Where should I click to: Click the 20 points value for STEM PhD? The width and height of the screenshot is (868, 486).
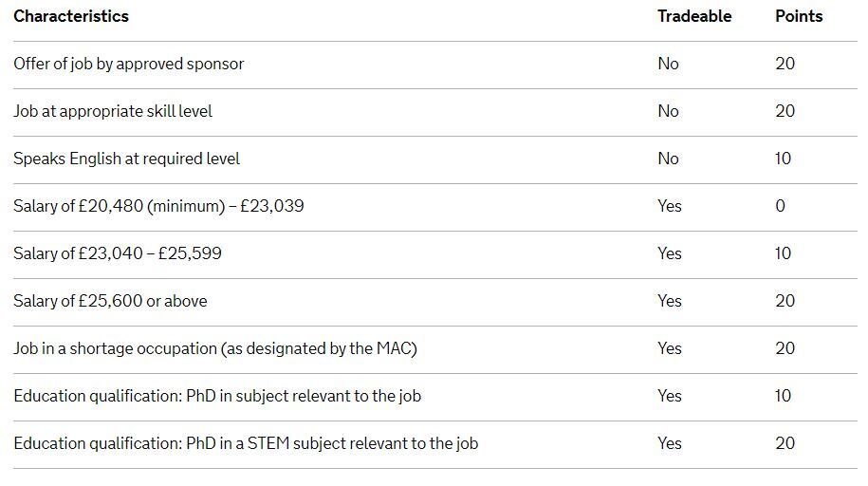(785, 443)
